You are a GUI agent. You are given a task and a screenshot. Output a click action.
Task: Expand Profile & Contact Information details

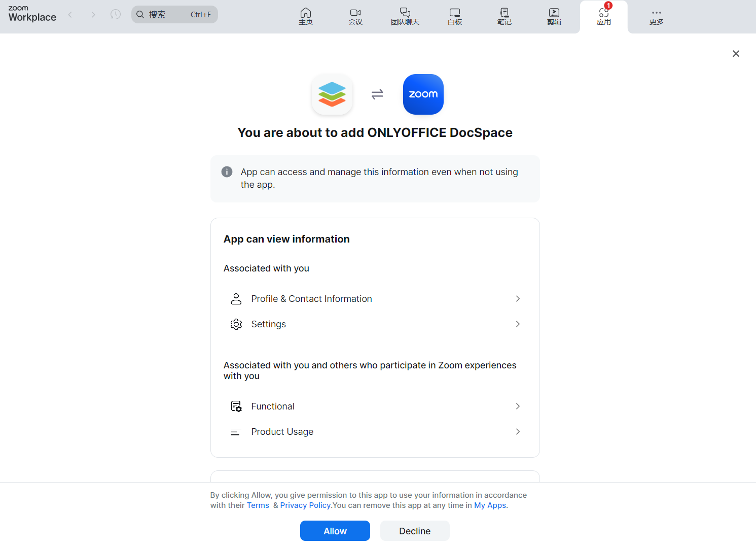click(518, 298)
